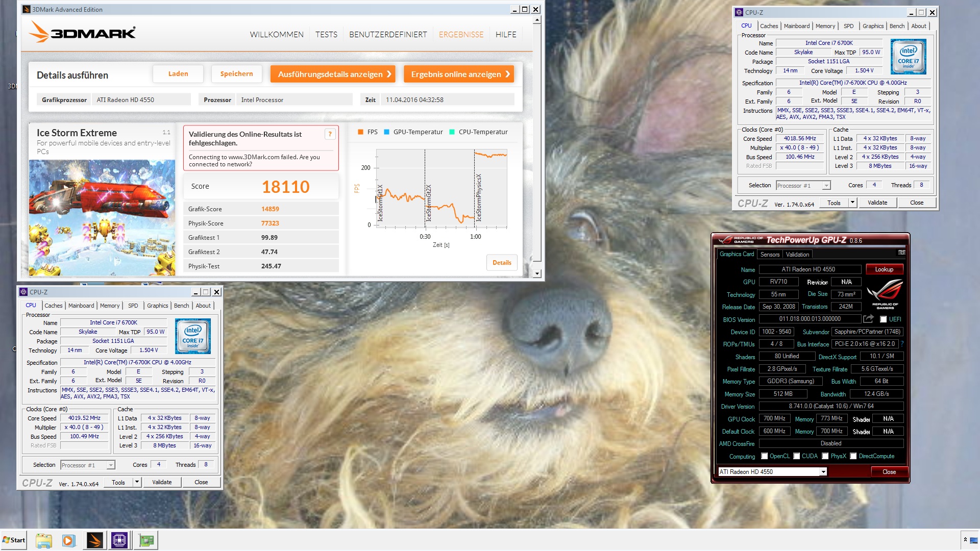Viewport: 980px width, 551px height.
Task: Click the ROG logo in GPU-Z
Action: 885,294
